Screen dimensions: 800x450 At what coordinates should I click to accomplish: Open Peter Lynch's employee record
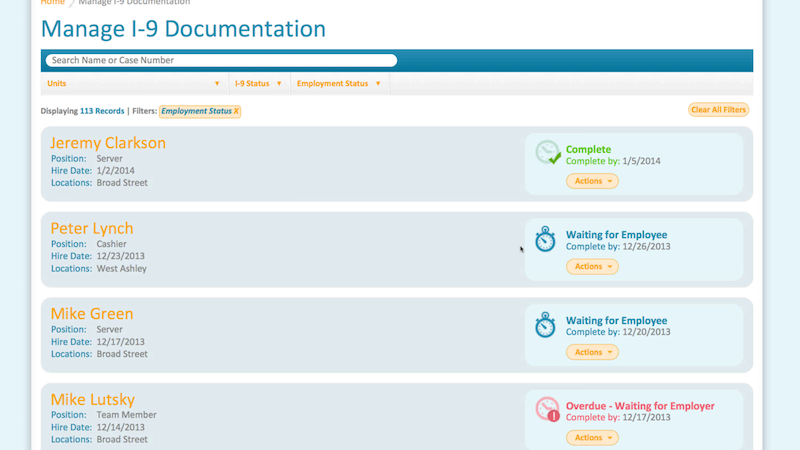[x=91, y=229]
